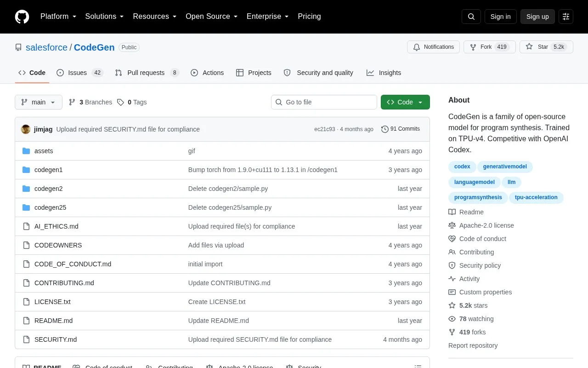Expand the Enterprise menu
Viewport: 588px width, 368px height.
268,17
